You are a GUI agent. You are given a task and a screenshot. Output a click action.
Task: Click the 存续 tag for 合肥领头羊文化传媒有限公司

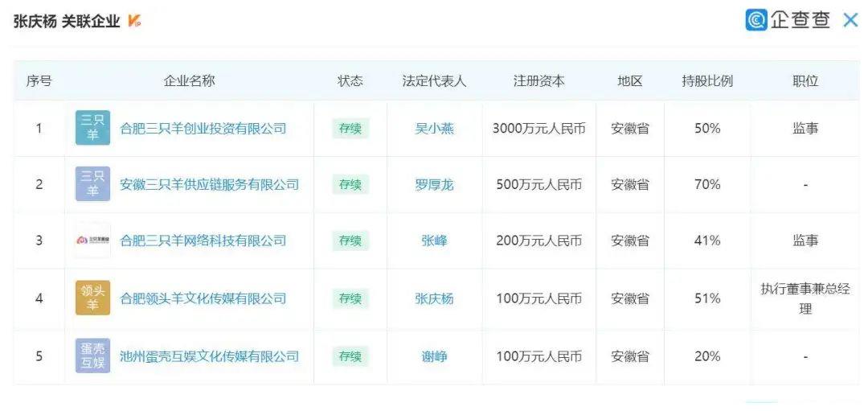(x=350, y=298)
